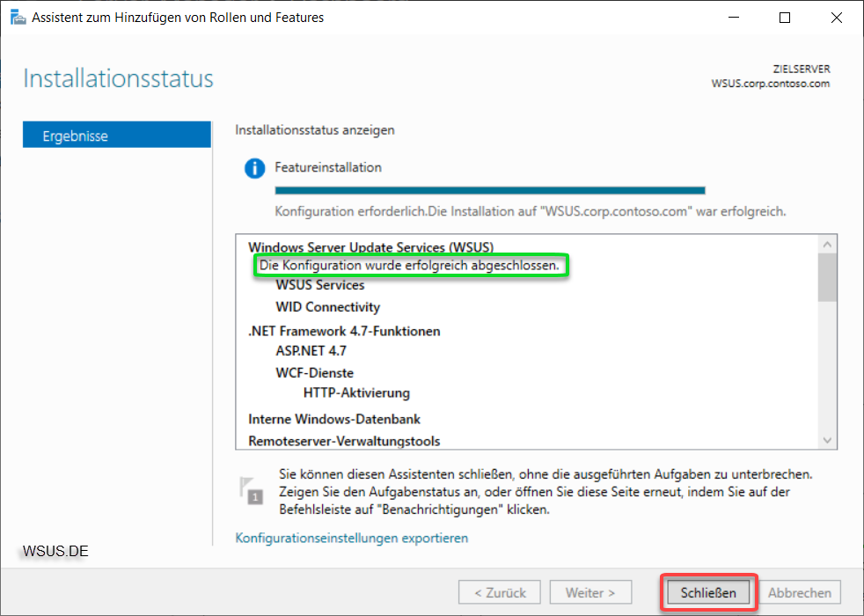Viewport: 864px width, 616px height.
Task: Select '.NET Framework 4.7-Funktionen' entry
Action: coord(344,331)
